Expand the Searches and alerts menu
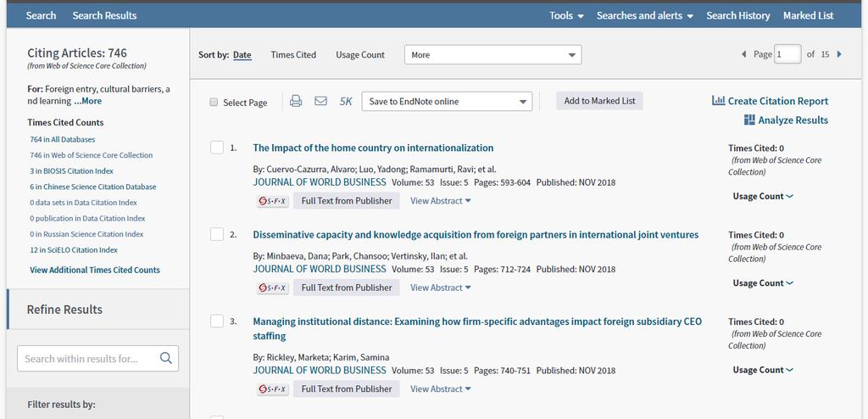 [645, 15]
